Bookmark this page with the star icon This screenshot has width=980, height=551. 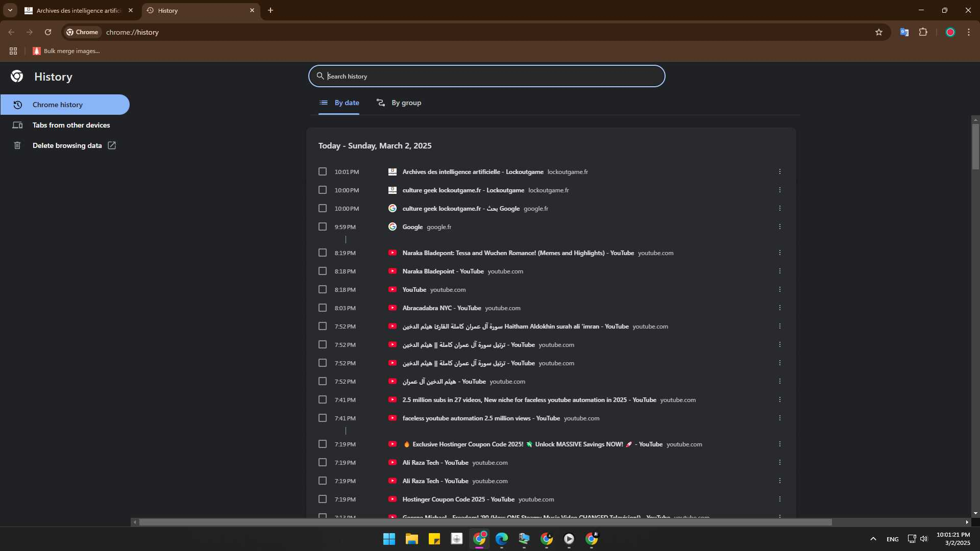pos(879,32)
